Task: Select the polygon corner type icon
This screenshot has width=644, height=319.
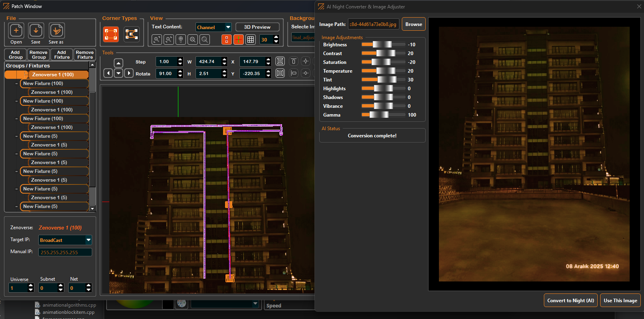Action: [131, 34]
